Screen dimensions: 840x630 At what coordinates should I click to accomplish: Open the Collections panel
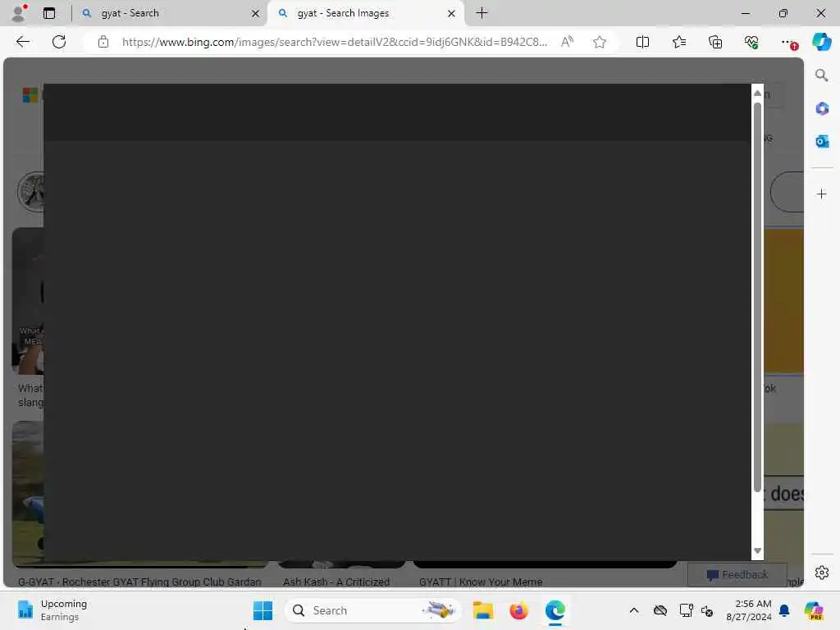715,42
